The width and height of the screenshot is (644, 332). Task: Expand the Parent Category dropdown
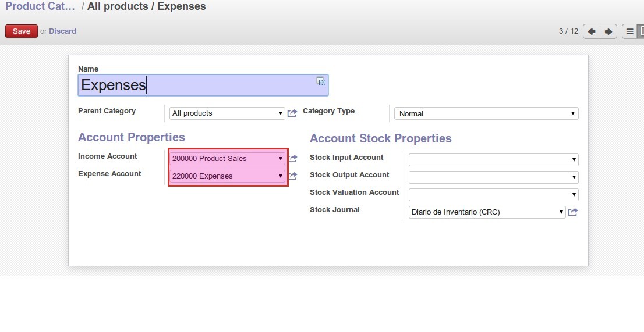(x=227, y=113)
